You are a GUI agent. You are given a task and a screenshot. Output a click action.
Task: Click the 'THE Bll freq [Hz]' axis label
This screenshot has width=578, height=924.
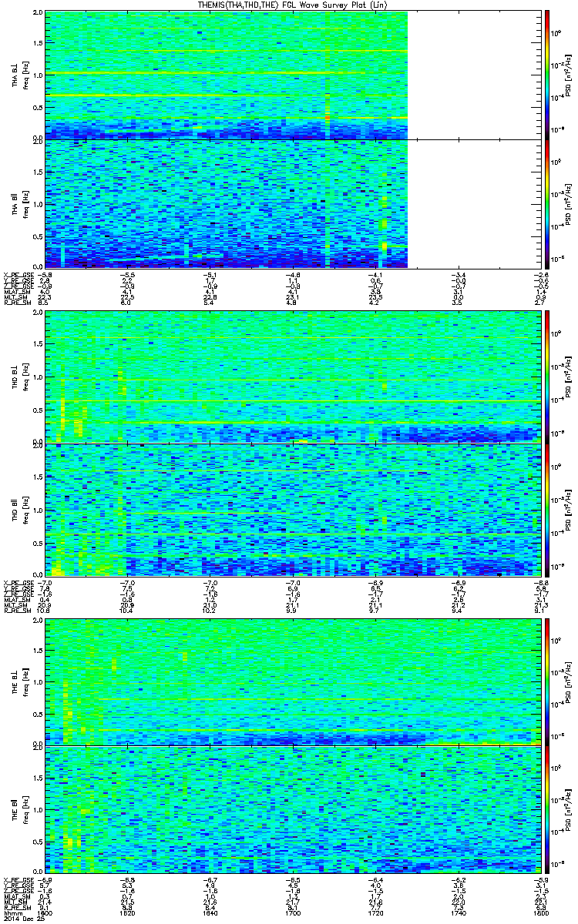19,809
